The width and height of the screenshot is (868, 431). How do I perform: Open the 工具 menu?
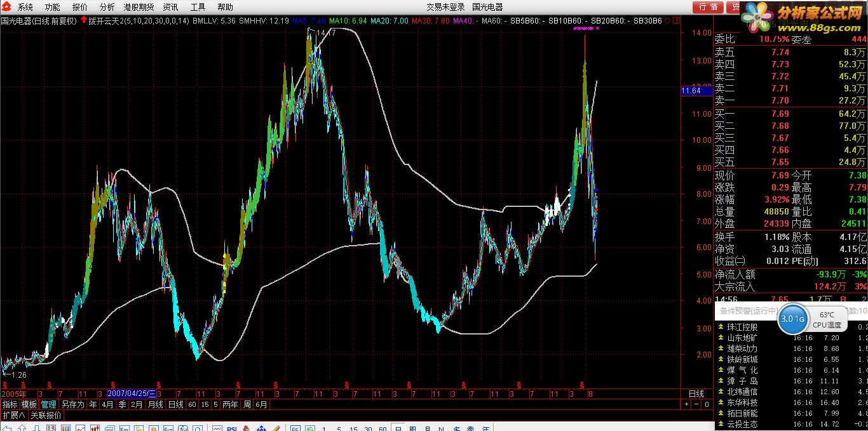tap(198, 7)
